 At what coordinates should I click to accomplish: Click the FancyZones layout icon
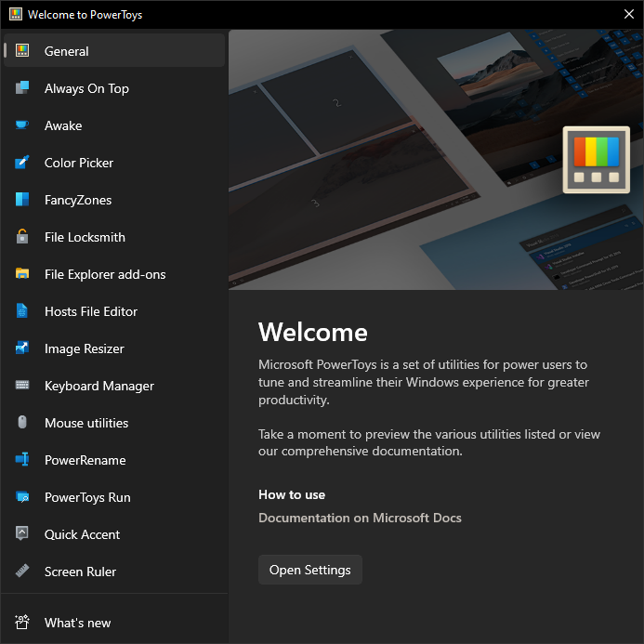(22, 199)
